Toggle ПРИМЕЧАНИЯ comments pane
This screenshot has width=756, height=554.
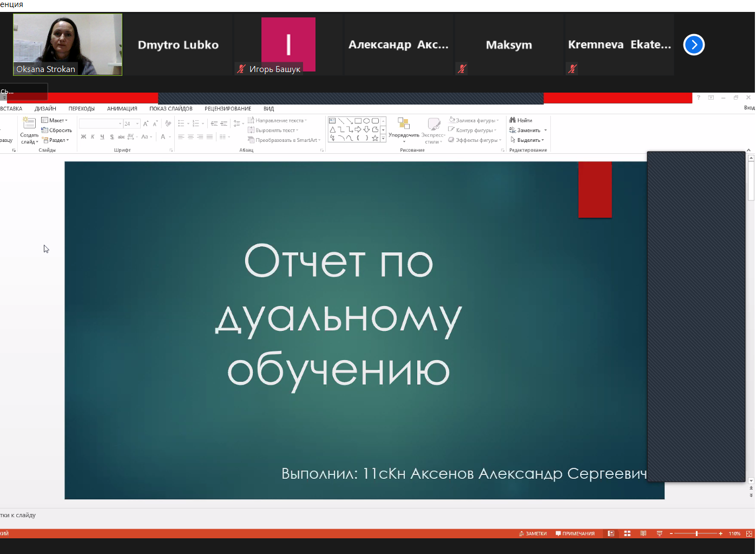click(x=575, y=533)
